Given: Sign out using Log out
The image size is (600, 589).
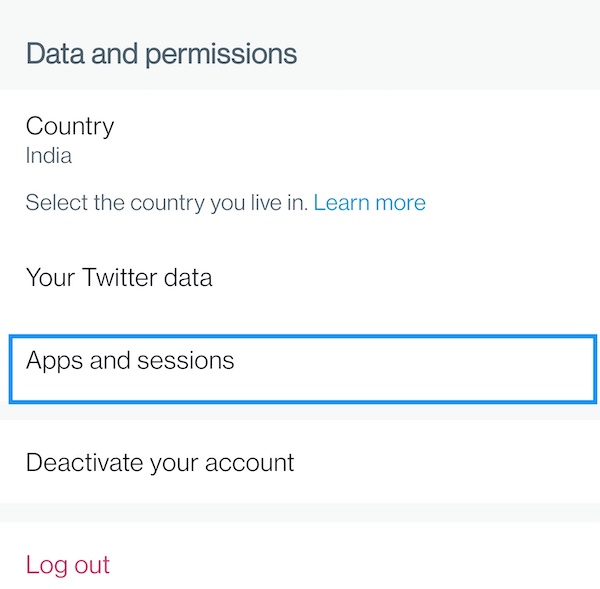Looking at the screenshot, I should point(68,564).
